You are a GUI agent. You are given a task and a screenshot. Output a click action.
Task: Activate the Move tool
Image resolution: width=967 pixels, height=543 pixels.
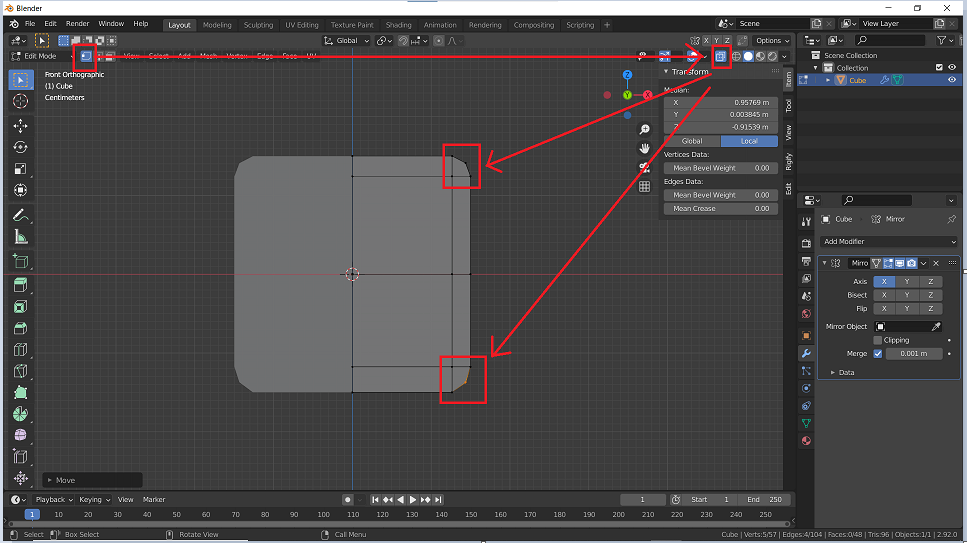pos(20,126)
